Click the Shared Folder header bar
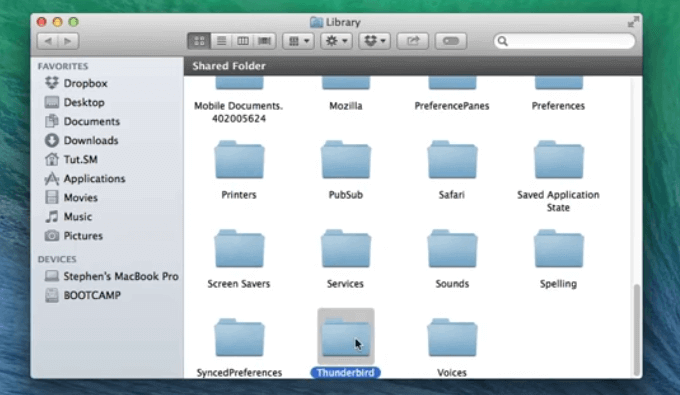The width and height of the screenshot is (680, 395). 413,66
